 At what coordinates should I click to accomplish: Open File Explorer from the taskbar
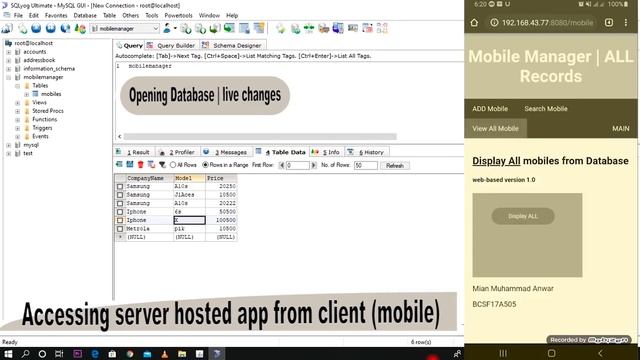point(182,353)
